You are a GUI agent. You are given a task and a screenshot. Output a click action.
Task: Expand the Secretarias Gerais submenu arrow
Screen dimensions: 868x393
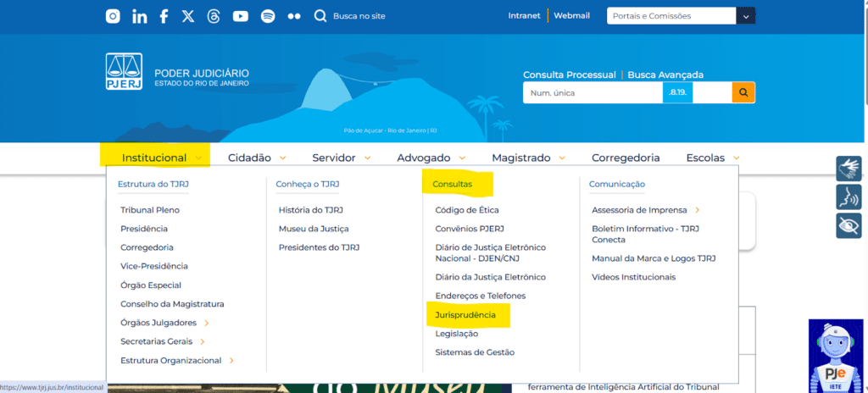(x=203, y=341)
